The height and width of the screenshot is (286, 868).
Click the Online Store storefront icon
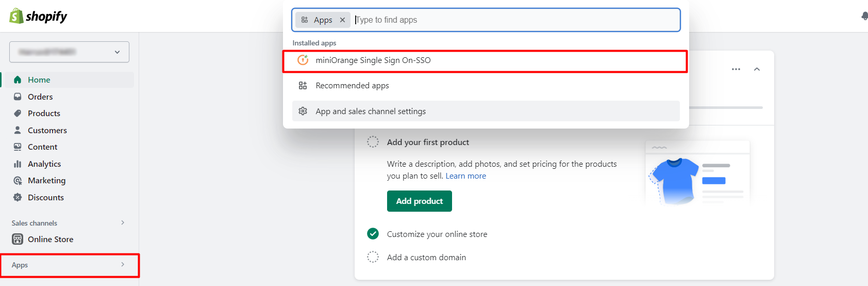(x=18, y=239)
